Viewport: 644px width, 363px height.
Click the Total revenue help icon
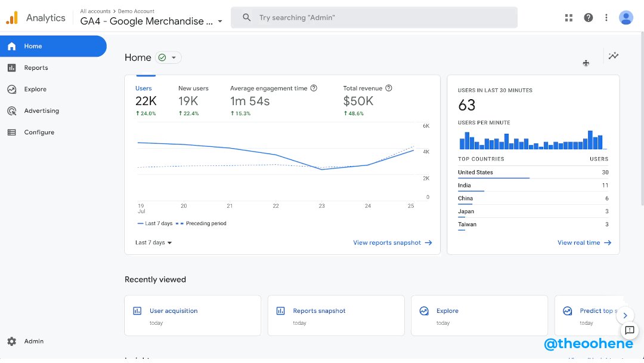tap(389, 88)
